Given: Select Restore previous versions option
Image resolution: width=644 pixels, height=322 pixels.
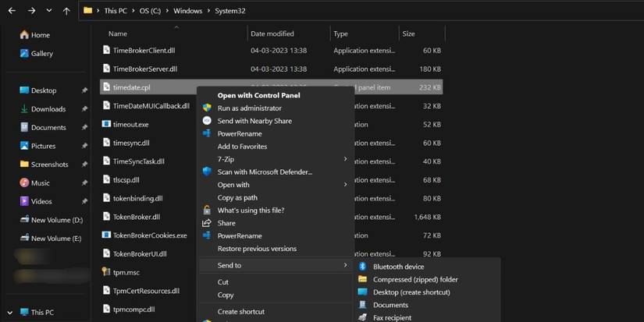Looking at the screenshot, I should (257, 249).
